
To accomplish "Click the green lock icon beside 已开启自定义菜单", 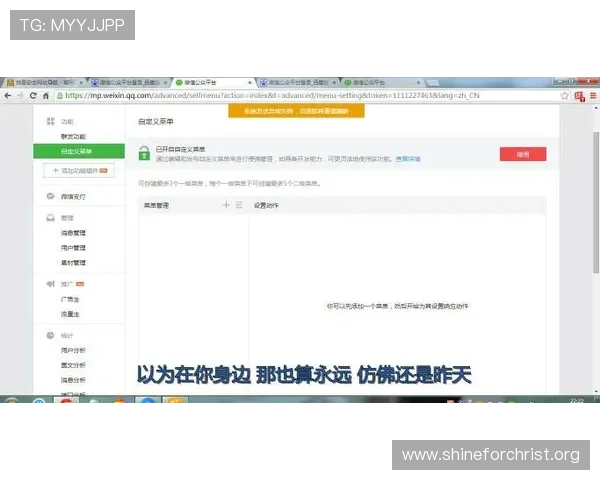I will (144, 153).
